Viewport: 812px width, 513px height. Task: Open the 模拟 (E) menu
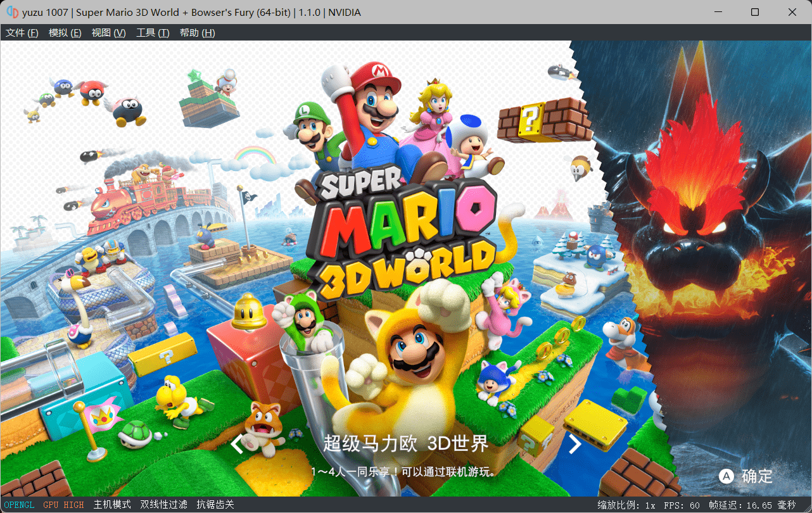65,33
